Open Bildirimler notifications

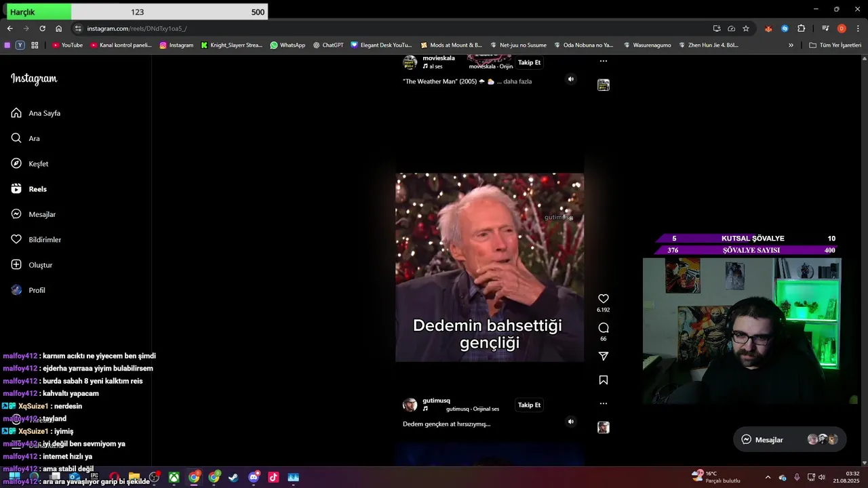pos(36,240)
